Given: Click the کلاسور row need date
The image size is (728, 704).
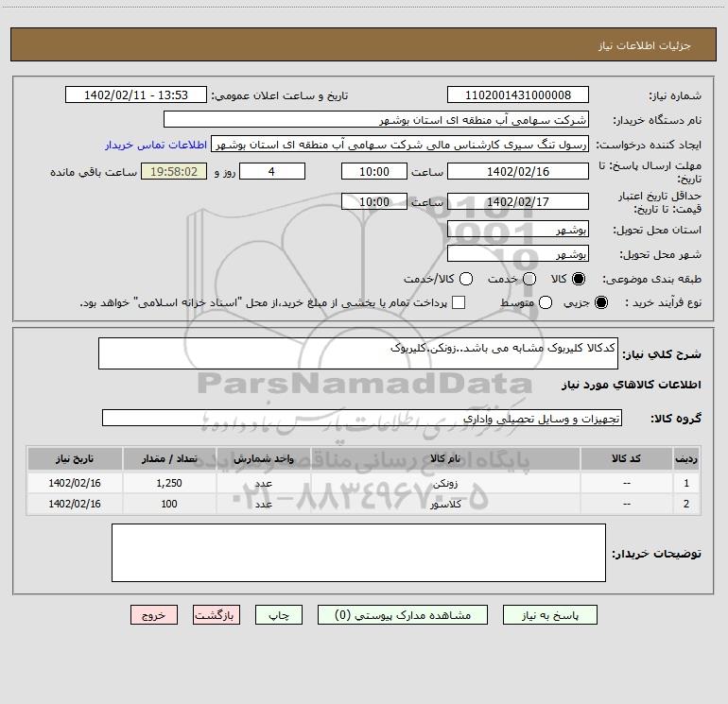Looking at the screenshot, I should pos(75,504).
